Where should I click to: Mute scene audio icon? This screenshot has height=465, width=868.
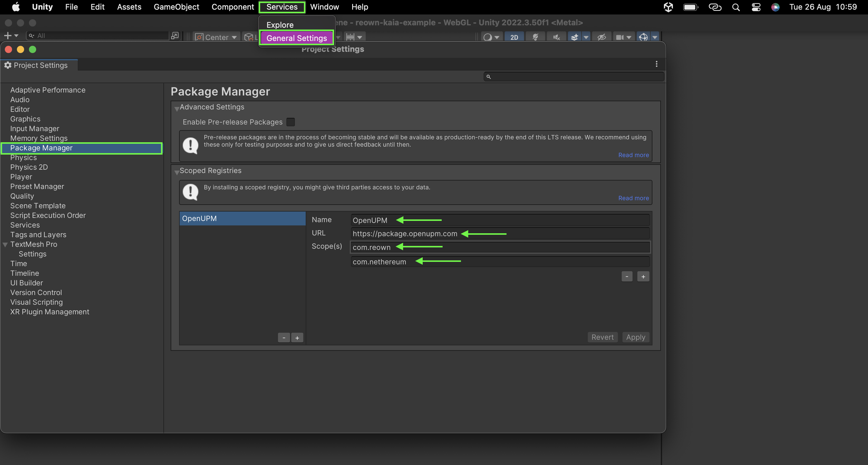pyautogui.click(x=556, y=37)
